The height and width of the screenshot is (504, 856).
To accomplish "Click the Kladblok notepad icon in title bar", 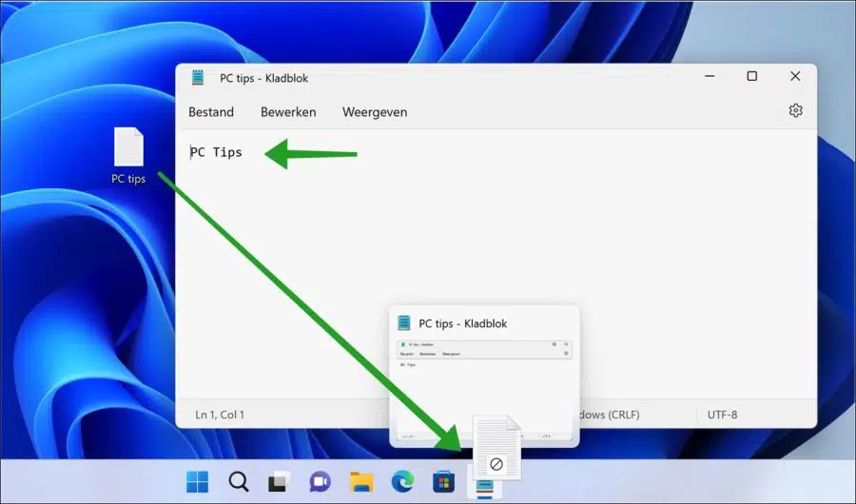I will [x=198, y=78].
